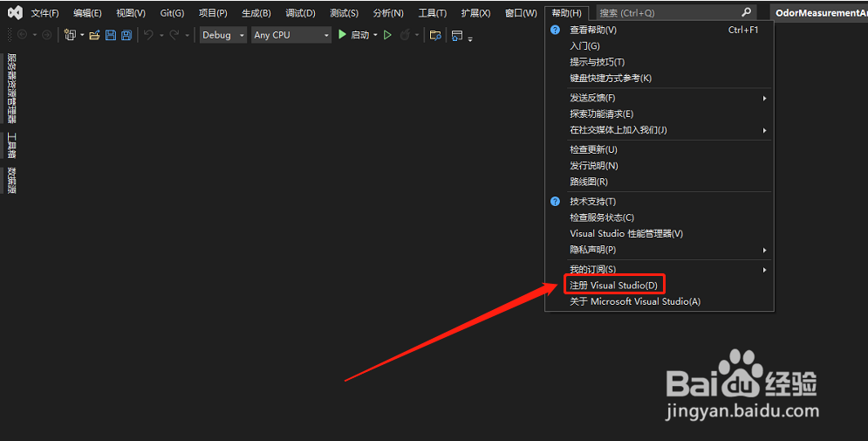This screenshot has height=441, width=868.
Task: Click start without debugging outline play icon
Action: [x=387, y=35]
